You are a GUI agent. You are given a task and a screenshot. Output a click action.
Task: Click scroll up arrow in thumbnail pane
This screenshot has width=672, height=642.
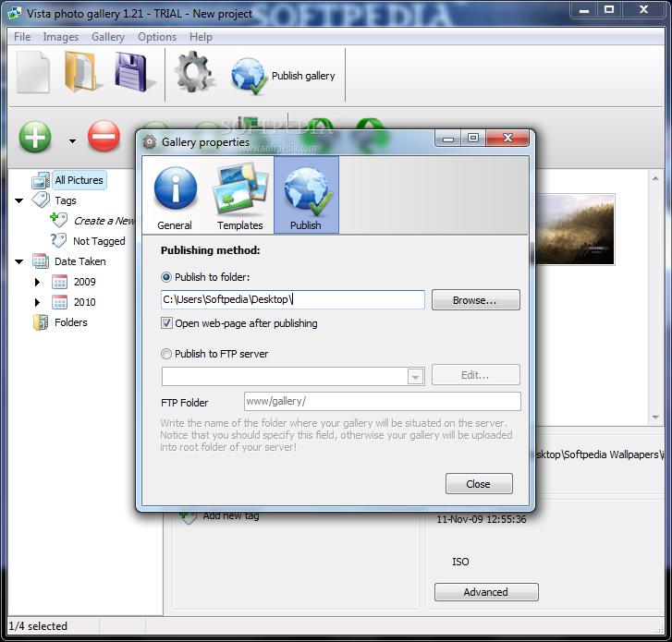(x=655, y=178)
